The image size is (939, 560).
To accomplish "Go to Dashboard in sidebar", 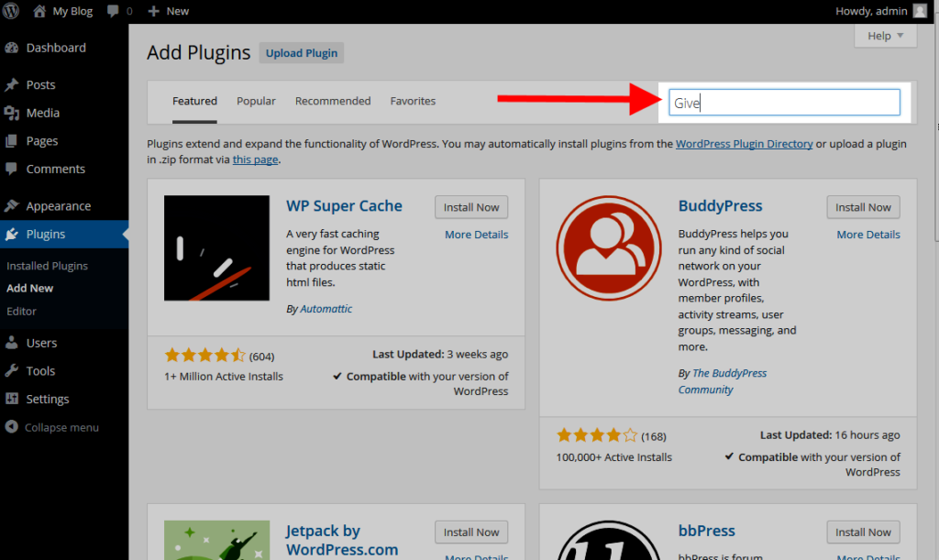I will point(56,48).
